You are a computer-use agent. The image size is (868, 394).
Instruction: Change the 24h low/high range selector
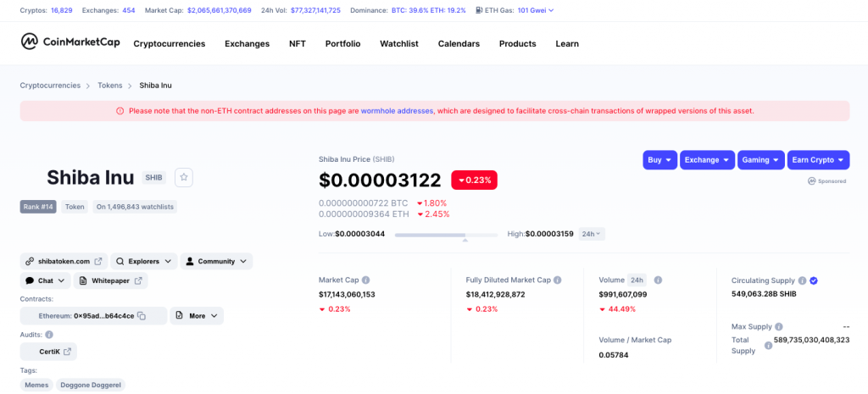point(592,234)
